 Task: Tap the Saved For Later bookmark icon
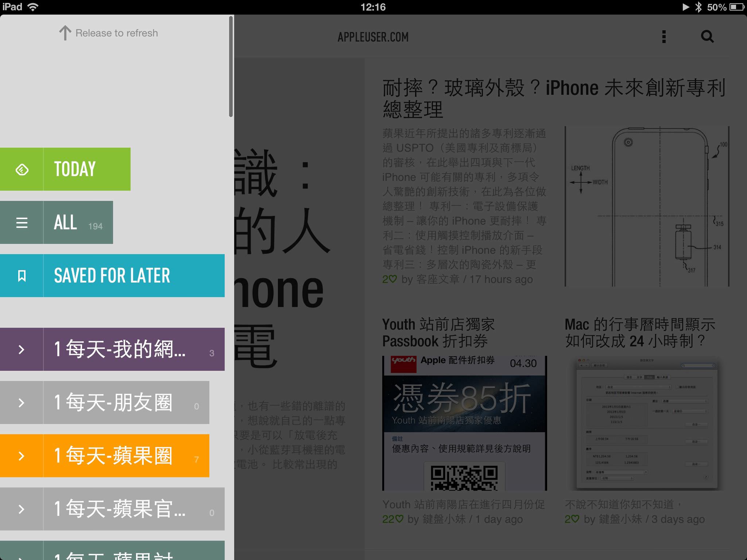tap(22, 276)
